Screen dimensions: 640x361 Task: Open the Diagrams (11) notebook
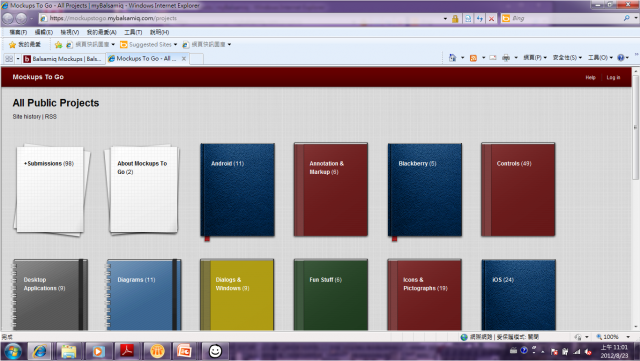143,294
